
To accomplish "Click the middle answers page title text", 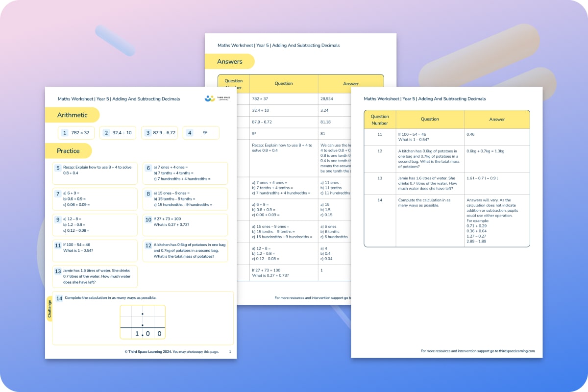I will 279,46.
